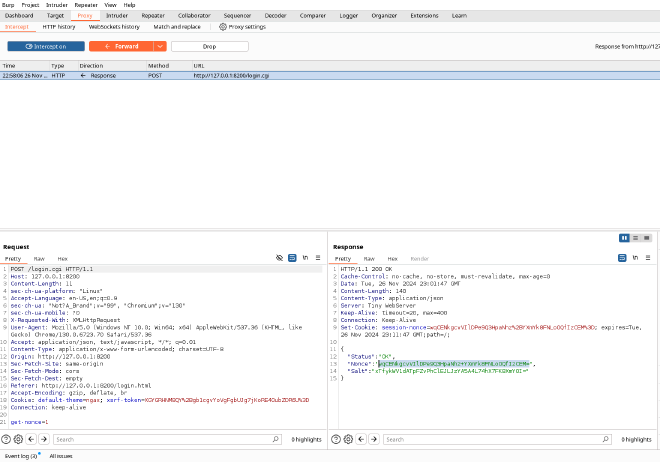Click the Request search help icon

[x=6, y=439]
